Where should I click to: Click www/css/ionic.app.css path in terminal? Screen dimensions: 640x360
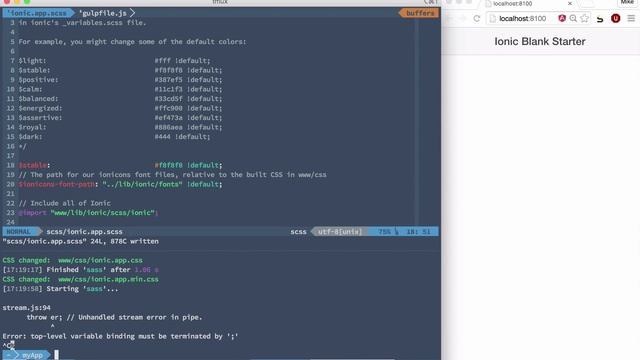(x=100, y=260)
